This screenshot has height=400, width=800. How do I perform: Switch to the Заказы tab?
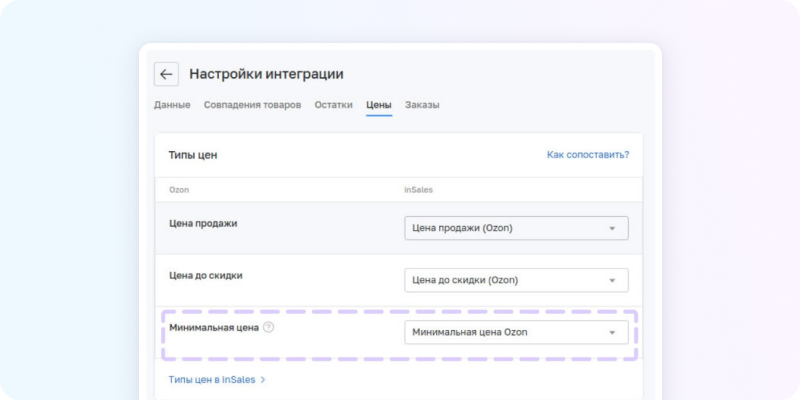point(422,105)
